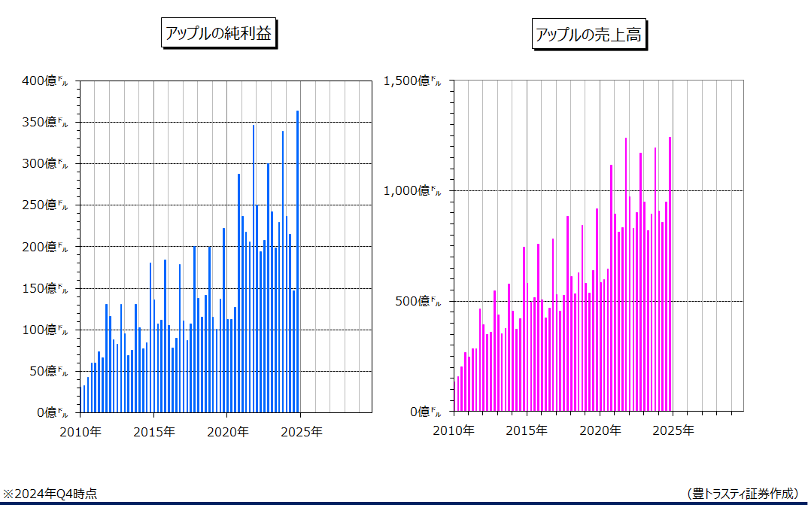Click 2010年 on the net income chart axis
Viewport: 808px width, 532px height.
80,432
